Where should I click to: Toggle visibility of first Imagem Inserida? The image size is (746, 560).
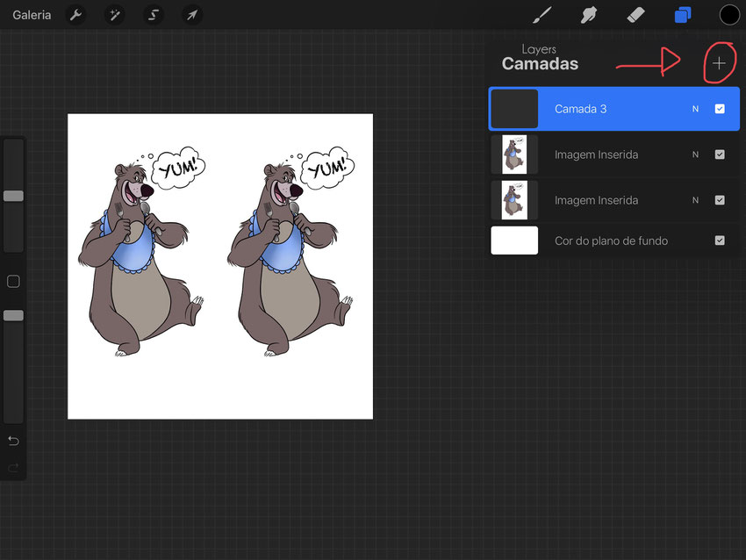(720, 154)
